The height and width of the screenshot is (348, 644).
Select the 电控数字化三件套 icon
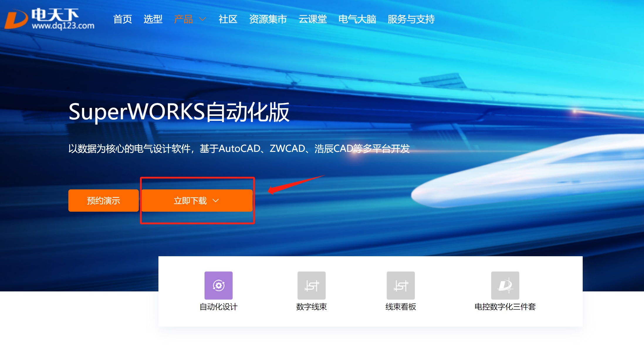click(505, 285)
